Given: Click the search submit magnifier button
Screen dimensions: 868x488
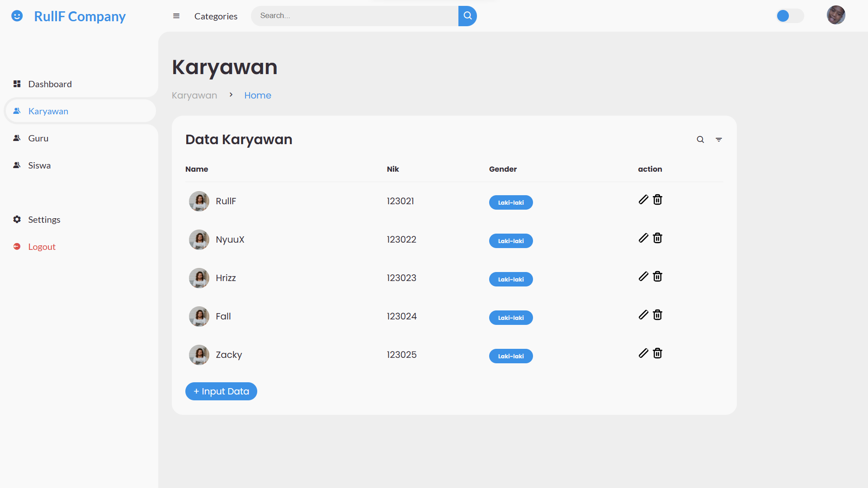Looking at the screenshot, I should tap(467, 16).
